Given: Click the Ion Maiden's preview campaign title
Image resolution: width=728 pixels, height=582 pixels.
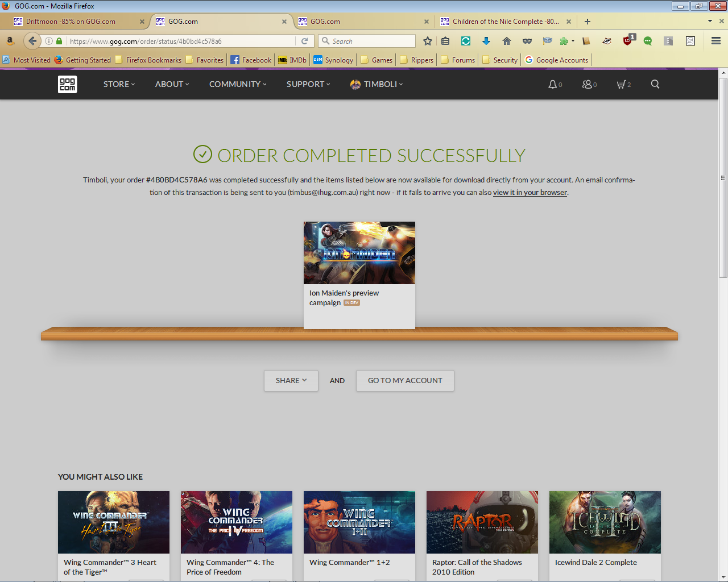Looking at the screenshot, I should coord(344,298).
